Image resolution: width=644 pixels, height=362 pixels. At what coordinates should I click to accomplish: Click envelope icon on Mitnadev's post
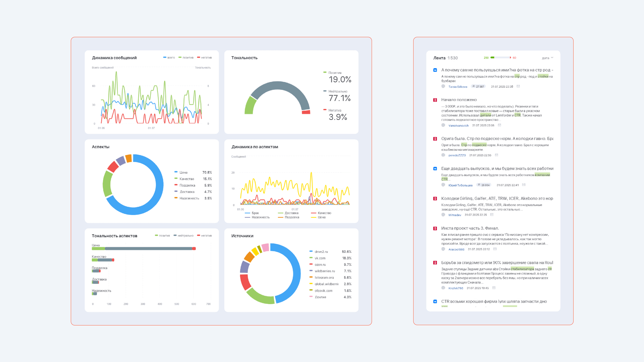pyautogui.click(x=492, y=215)
